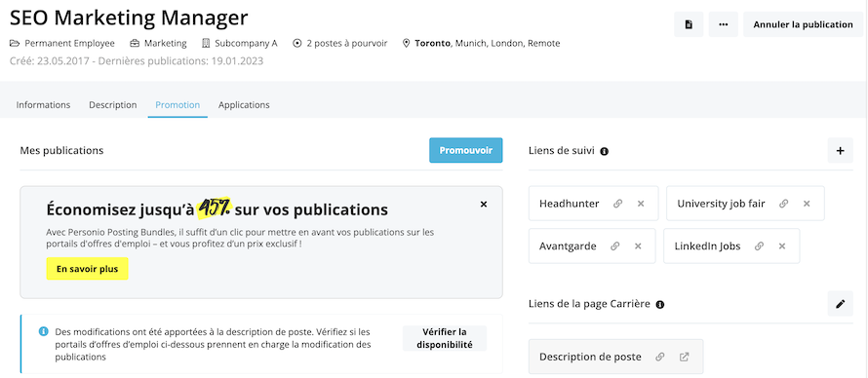Click the yellow En savoir plus button
Viewport: 868px width, 378px height.
pos(88,269)
